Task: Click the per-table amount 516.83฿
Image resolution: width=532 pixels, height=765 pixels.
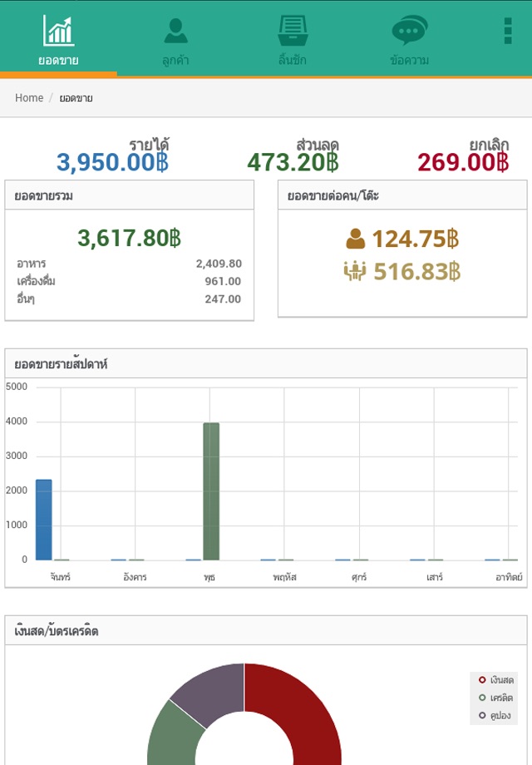Action: tap(417, 272)
